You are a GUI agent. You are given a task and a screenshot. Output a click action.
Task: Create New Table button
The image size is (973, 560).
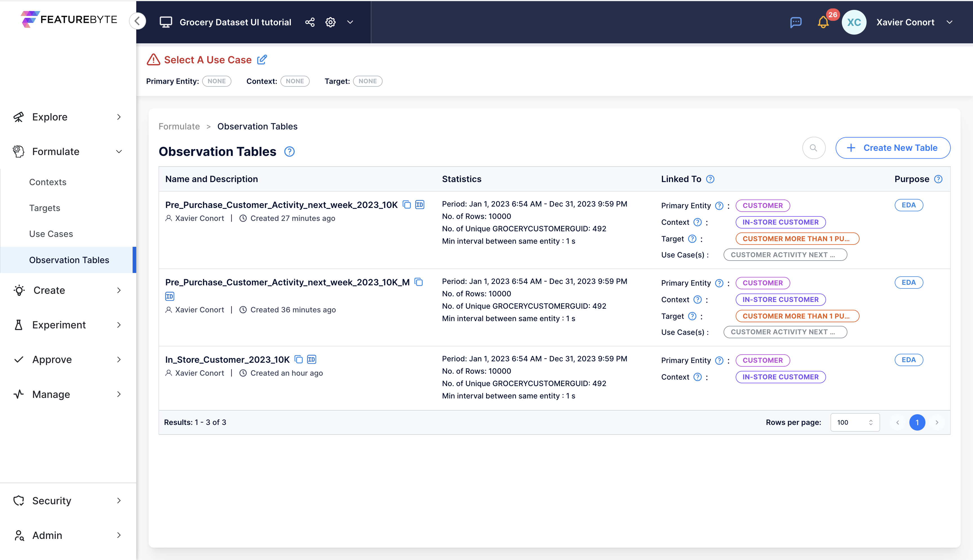892,148
